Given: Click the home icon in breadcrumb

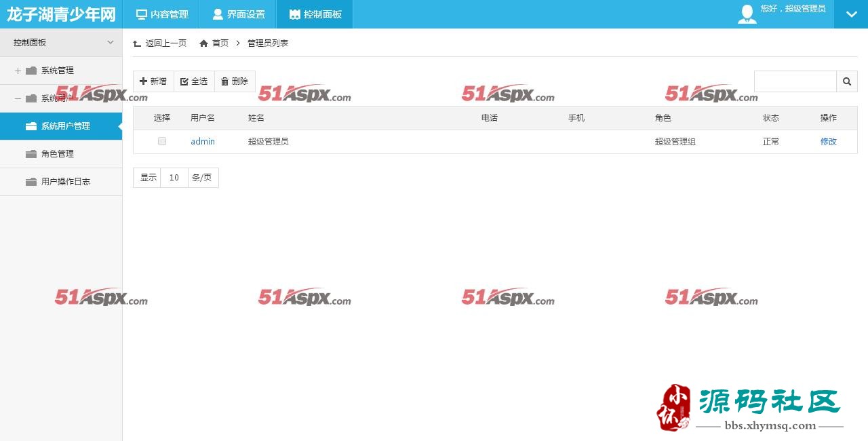Looking at the screenshot, I should point(203,43).
